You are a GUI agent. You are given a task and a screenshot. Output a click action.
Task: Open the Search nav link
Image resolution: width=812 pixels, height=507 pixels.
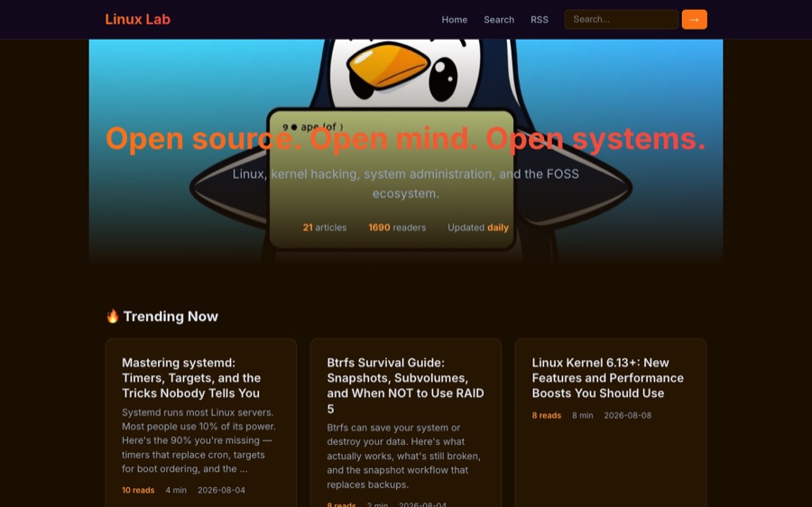pos(499,20)
